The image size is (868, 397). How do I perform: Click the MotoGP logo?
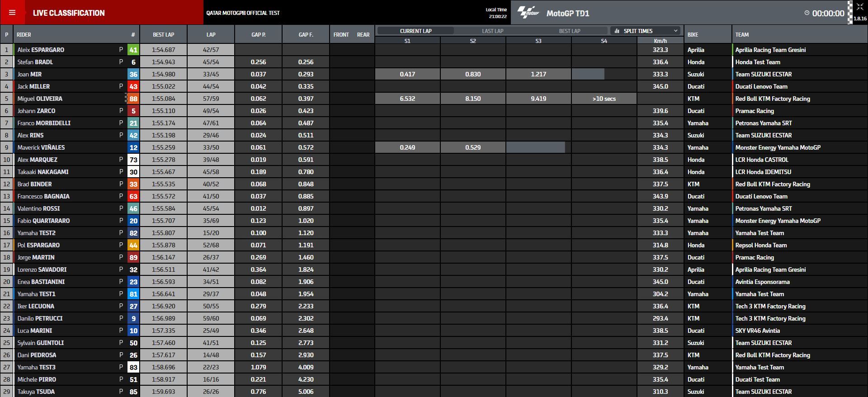(528, 13)
